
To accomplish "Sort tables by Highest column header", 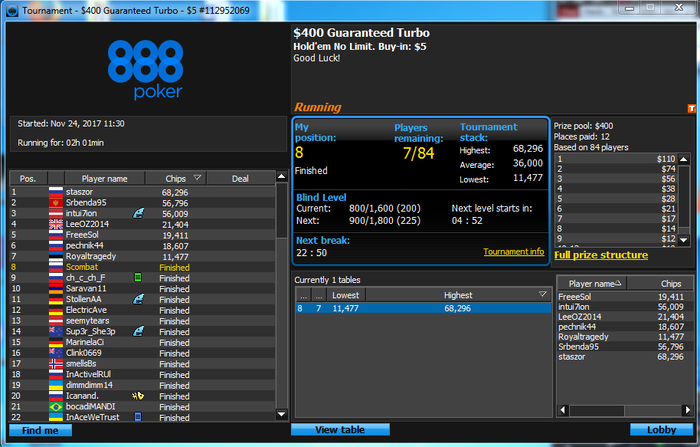I will pyautogui.click(x=458, y=295).
